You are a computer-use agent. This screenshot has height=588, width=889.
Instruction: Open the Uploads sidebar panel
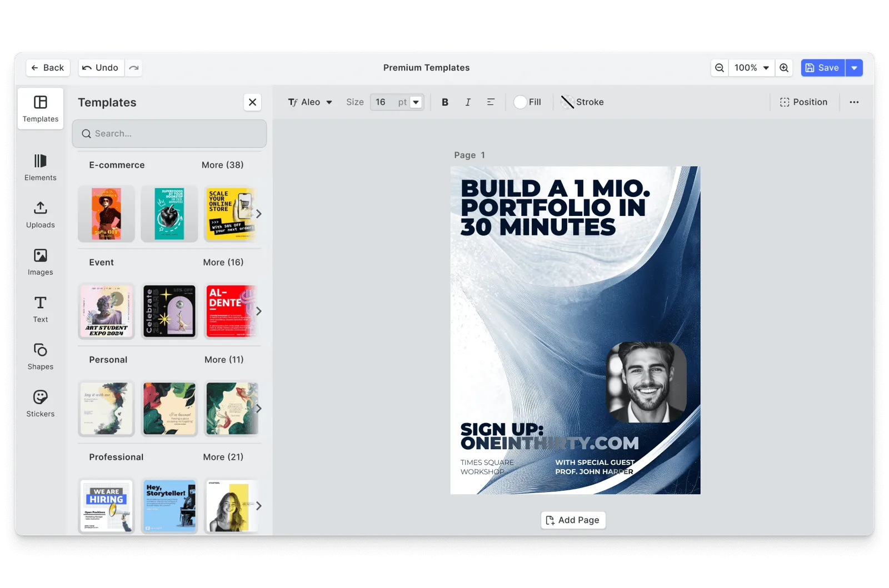click(x=40, y=215)
